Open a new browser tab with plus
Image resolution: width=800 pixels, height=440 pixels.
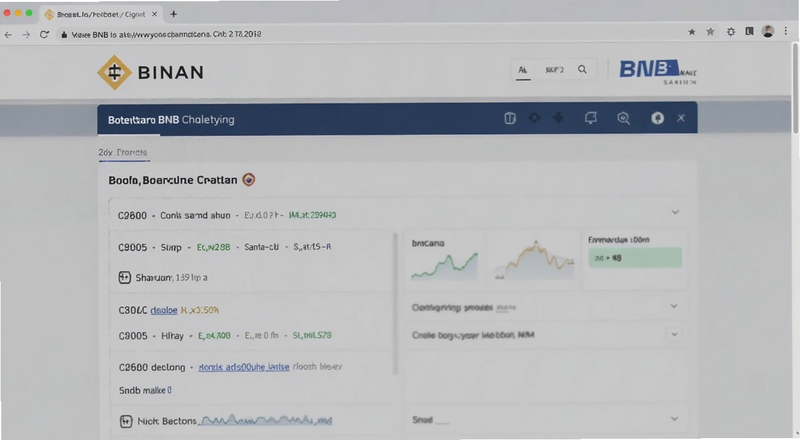pos(173,14)
